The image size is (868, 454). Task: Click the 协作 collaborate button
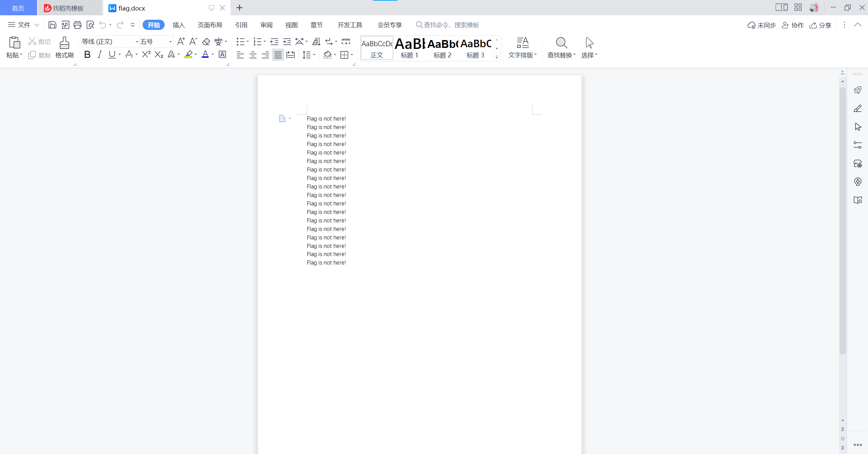(x=793, y=25)
